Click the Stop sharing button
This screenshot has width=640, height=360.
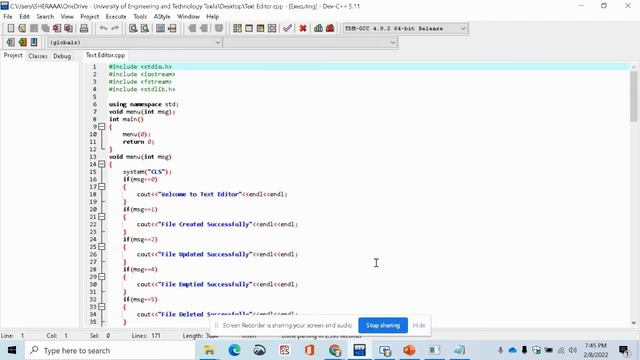click(383, 325)
